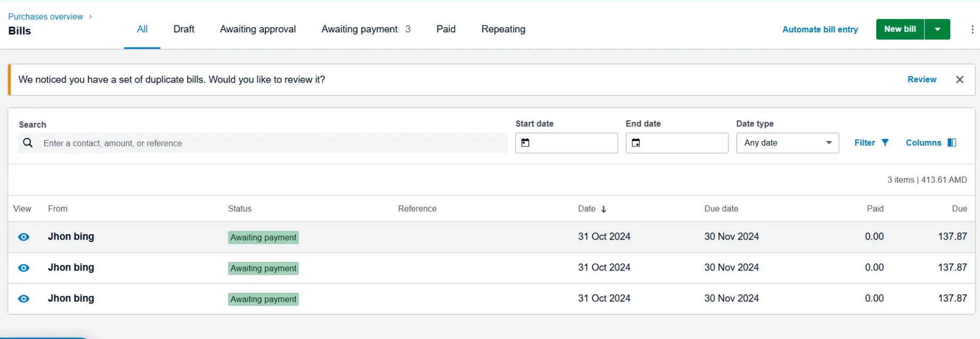Switch to the All tab

pos(142,29)
